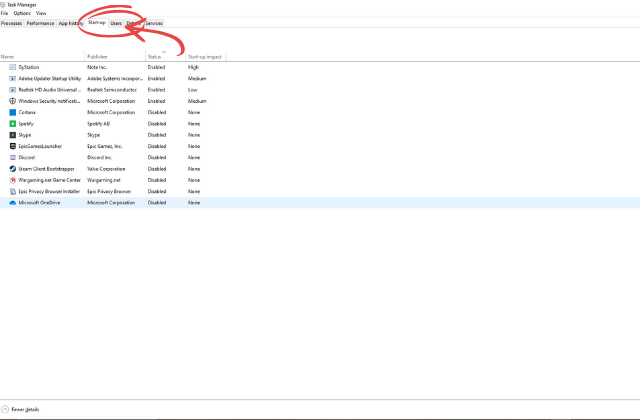Screen dimensions: 640x420
Task: Click the Fewer details label
Action: click(x=25, y=409)
